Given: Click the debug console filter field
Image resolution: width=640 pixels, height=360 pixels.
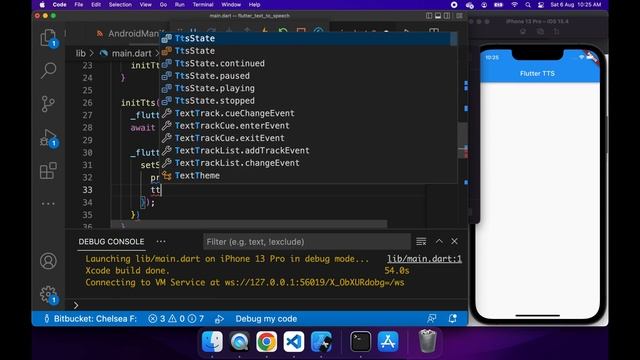Looking at the screenshot, I should [307, 242].
